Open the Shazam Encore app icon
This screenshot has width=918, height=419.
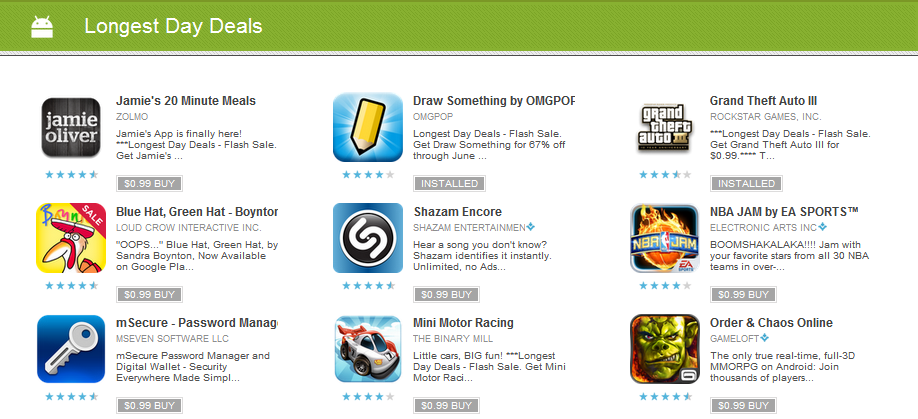[368, 238]
